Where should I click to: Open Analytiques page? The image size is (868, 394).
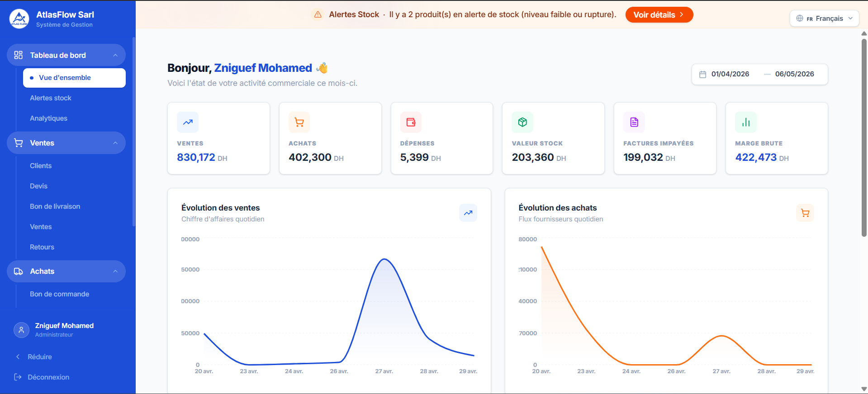pyautogui.click(x=48, y=118)
